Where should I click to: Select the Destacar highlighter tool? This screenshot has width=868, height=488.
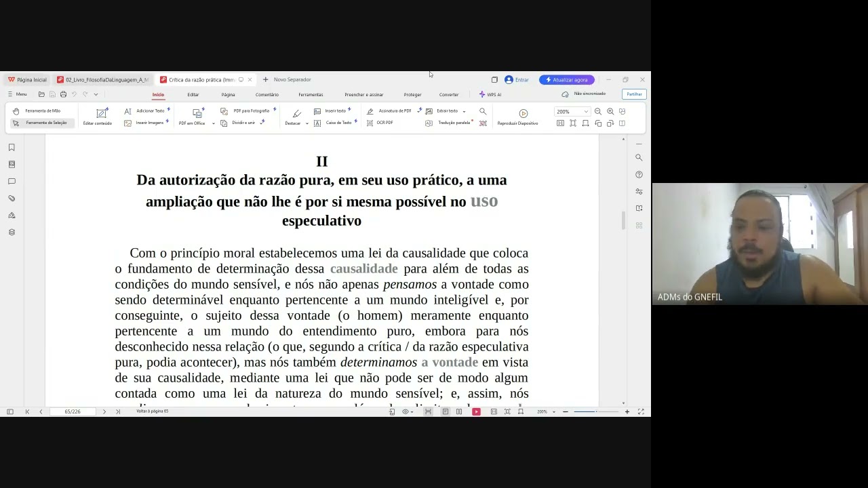(x=293, y=117)
